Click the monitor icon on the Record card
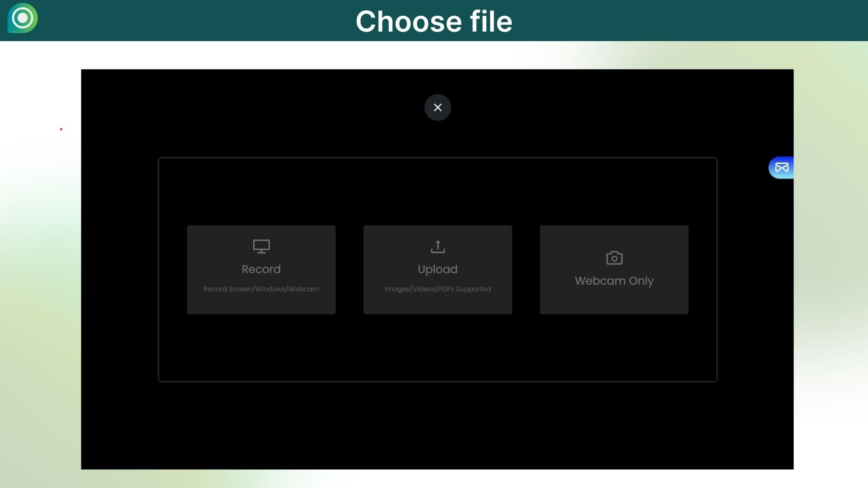Image resolution: width=868 pixels, height=488 pixels. click(261, 246)
